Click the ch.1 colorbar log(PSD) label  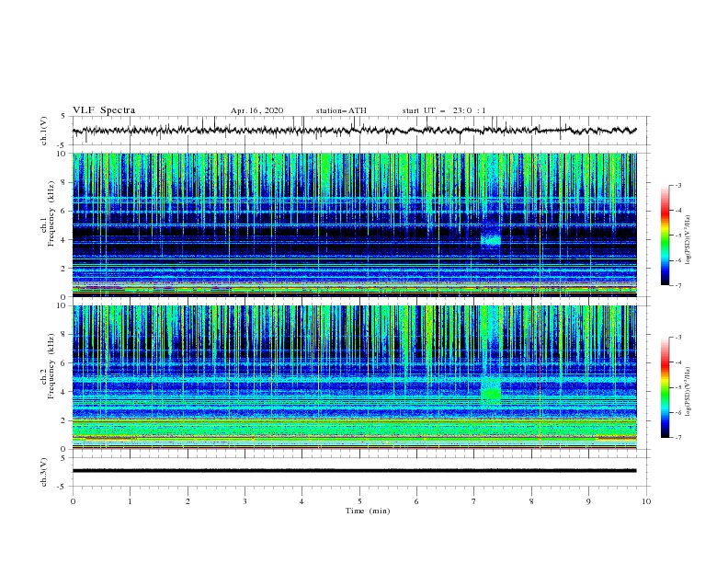pyautogui.click(x=688, y=240)
